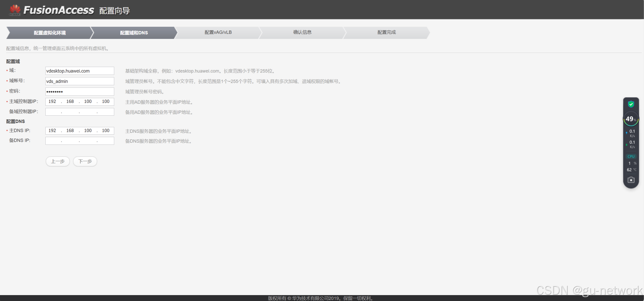Click the 密码 password field
Viewport: 644px width, 301px height.
pyautogui.click(x=80, y=91)
